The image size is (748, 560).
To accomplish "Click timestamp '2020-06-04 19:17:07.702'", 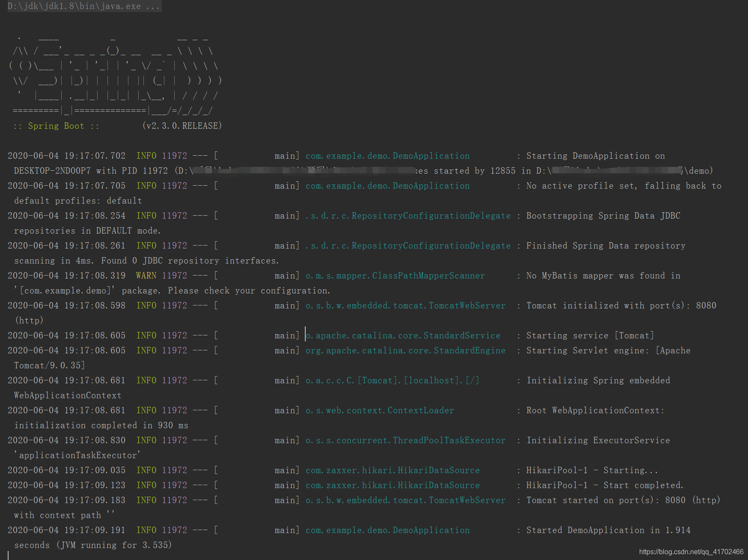I will coord(67,156).
